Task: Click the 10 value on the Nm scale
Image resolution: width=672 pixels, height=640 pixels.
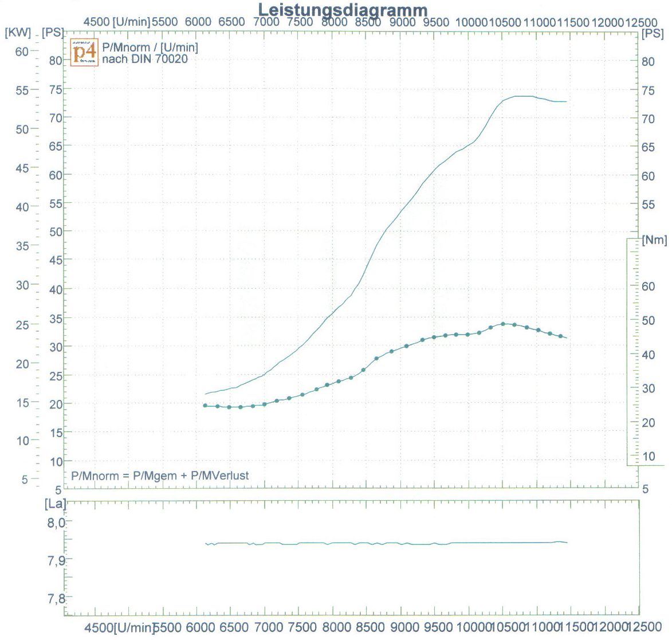Action: (x=650, y=457)
